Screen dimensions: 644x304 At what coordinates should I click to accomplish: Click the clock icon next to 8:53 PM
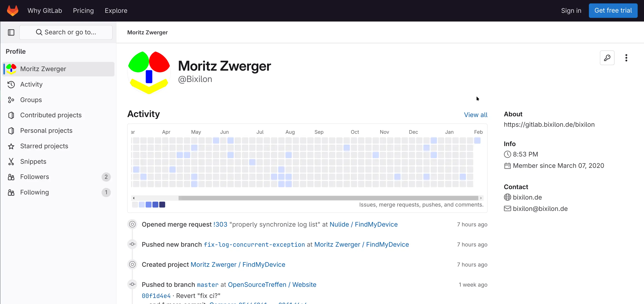[x=507, y=154]
